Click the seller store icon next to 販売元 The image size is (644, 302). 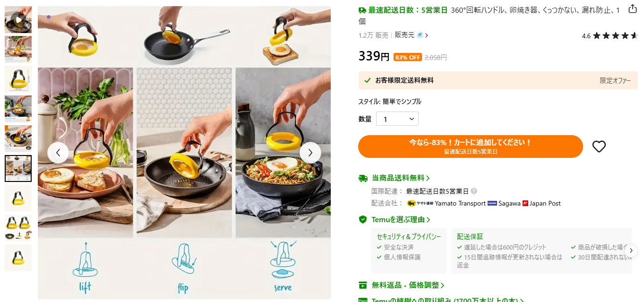pos(421,35)
